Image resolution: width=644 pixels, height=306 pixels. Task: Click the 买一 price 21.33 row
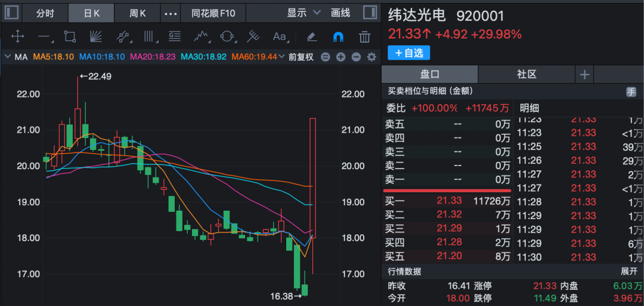[448, 201]
